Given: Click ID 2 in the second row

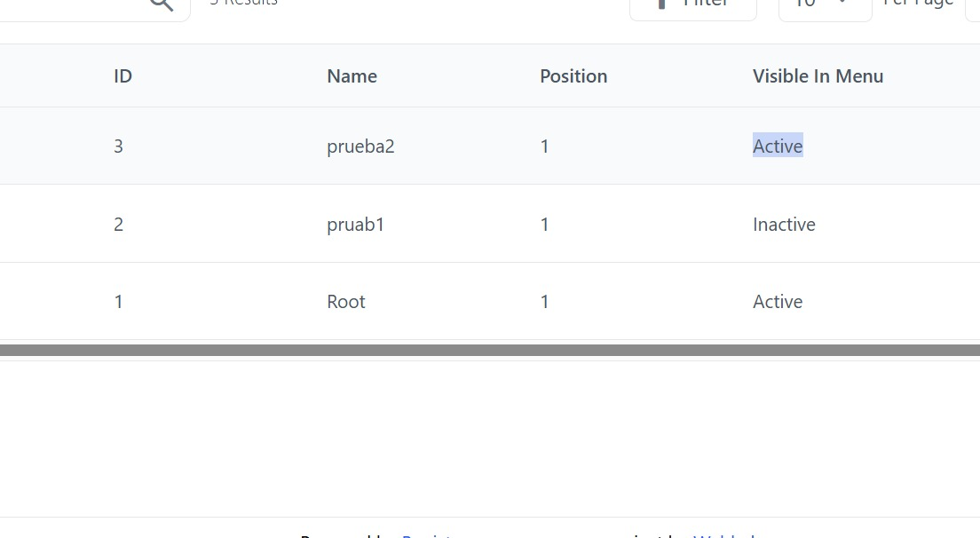Looking at the screenshot, I should point(119,225).
